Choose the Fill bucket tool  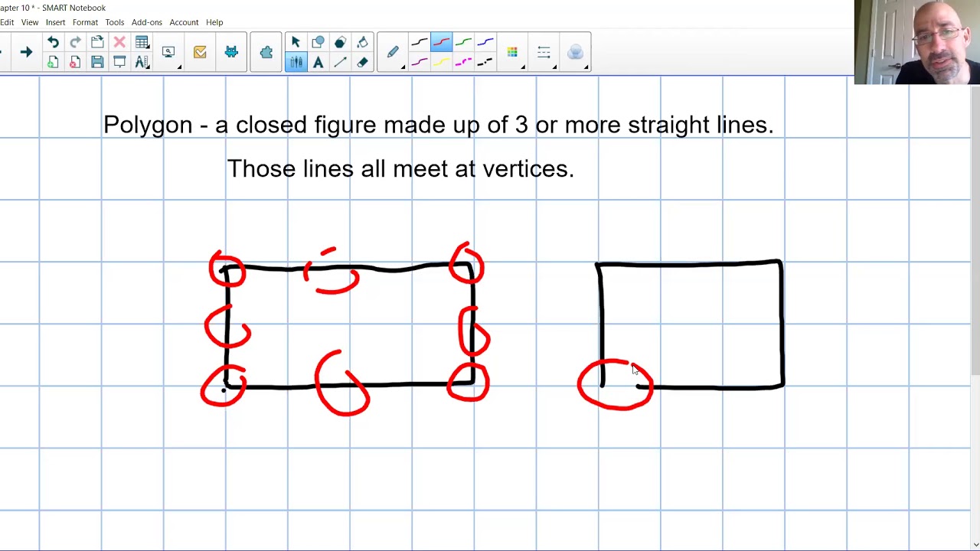coord(362,42)
